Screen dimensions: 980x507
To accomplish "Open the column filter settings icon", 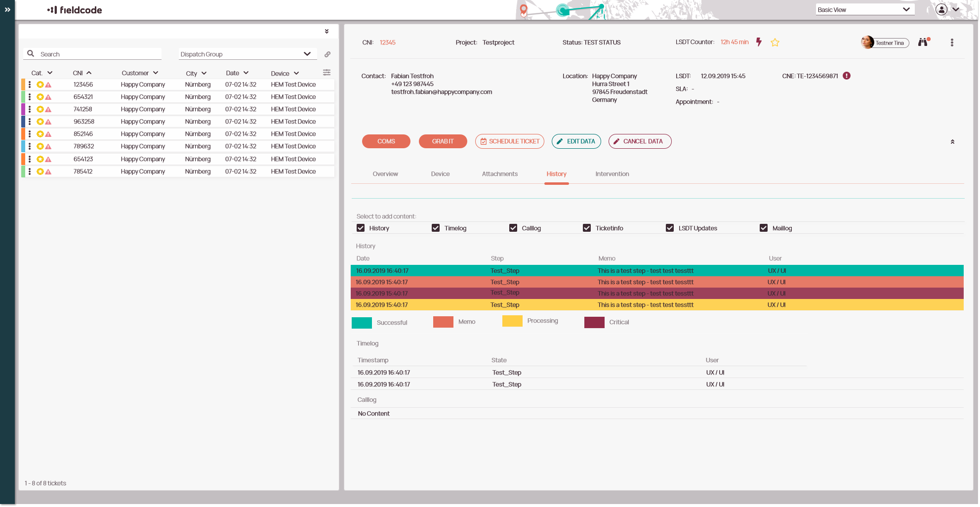I will (327, 72).
